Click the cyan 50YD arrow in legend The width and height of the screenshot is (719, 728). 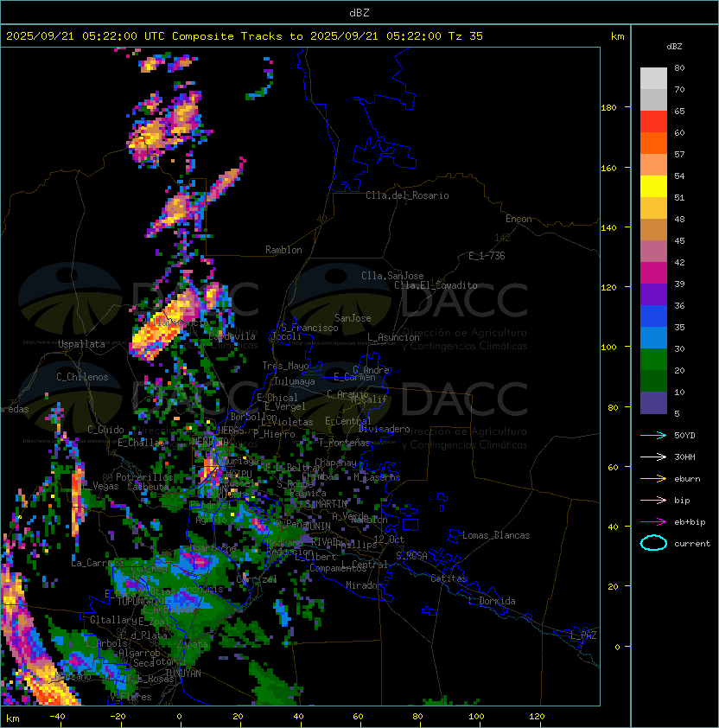click(x=653, y=435)
